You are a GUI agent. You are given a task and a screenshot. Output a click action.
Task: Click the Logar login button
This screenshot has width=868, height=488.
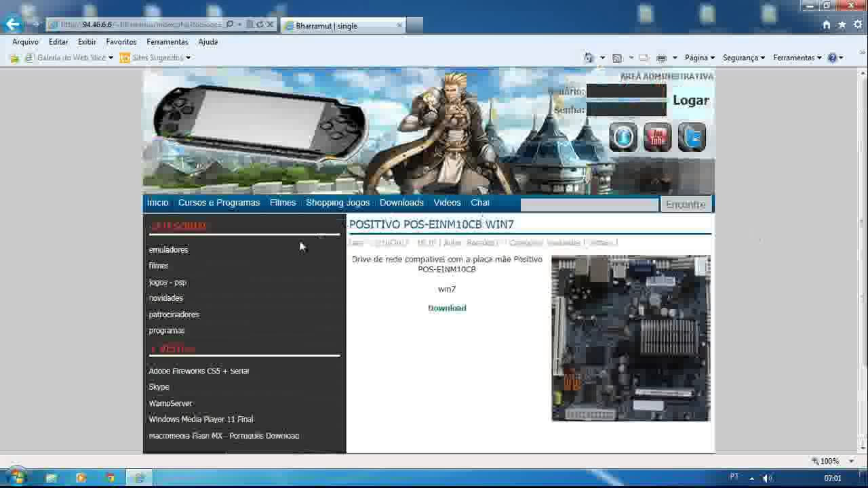[x=690, y=100]
